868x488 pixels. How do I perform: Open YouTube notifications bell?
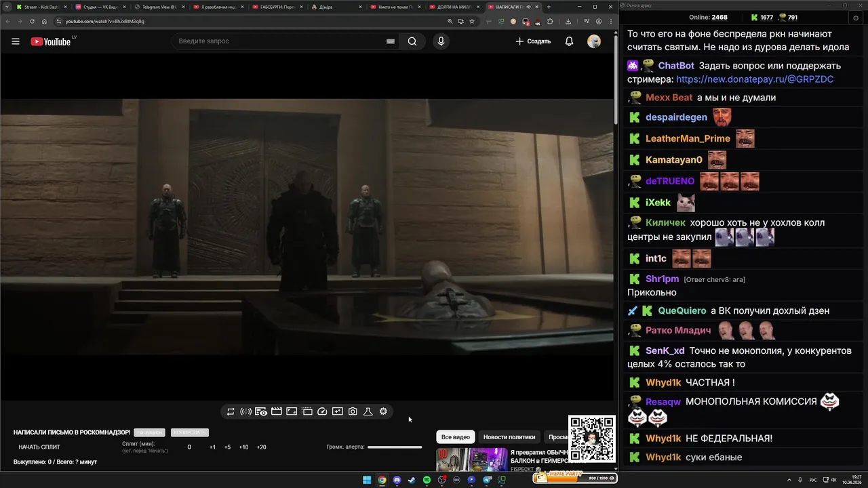click(570, 41)
